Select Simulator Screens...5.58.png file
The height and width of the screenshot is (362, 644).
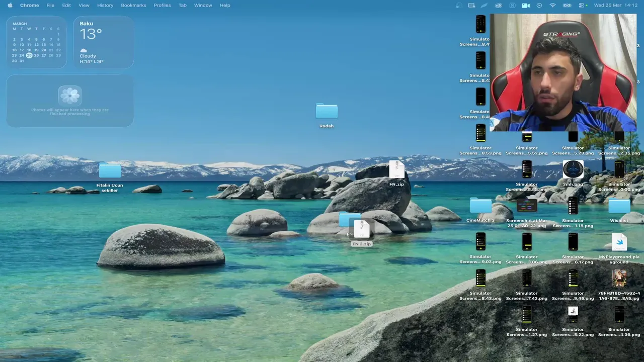(x=527, y=169)
